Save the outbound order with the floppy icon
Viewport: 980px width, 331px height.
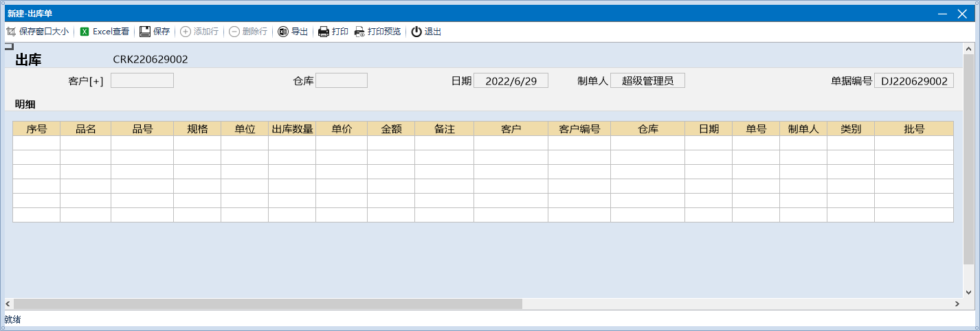point(145,32)
